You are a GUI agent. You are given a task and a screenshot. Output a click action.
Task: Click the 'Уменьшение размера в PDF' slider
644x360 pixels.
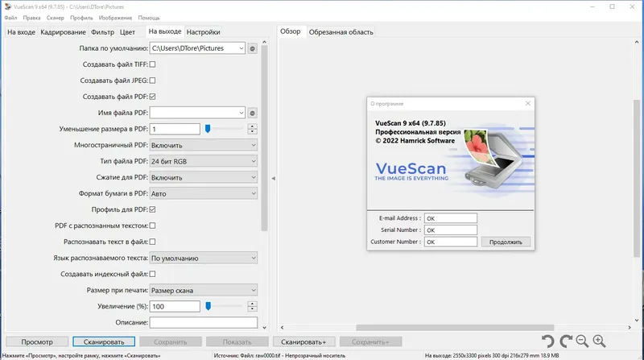point(224,129)
